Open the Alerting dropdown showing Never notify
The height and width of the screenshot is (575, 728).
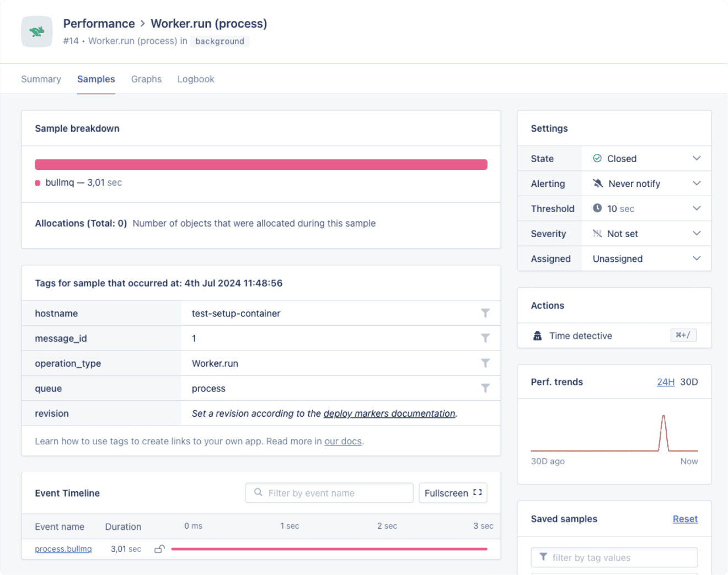pyautogui.click(x=646, y=184)
